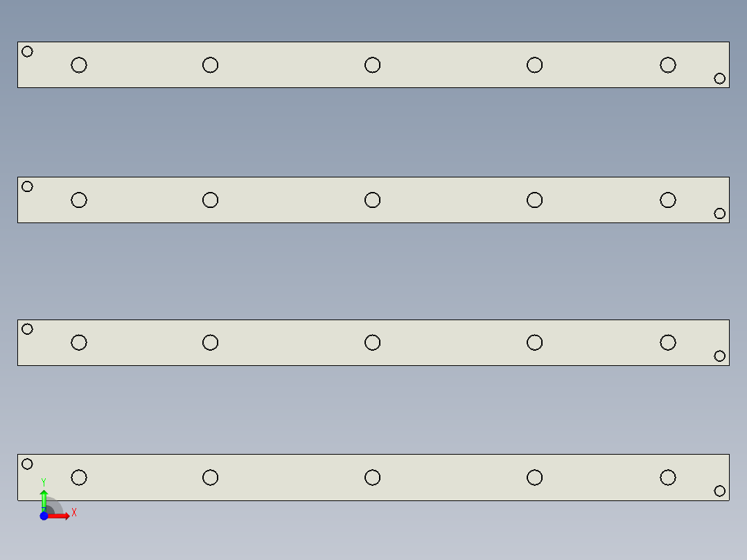Select fourth large hole from left, third plate
Image resolution: width=747 pixels, height=560 pixels.
pos(534,342)
